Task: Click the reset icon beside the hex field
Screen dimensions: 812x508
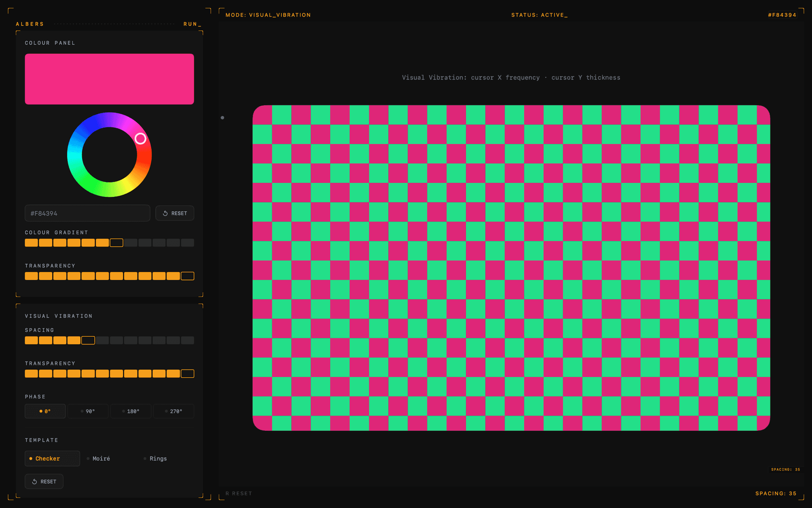Action: 165,214
